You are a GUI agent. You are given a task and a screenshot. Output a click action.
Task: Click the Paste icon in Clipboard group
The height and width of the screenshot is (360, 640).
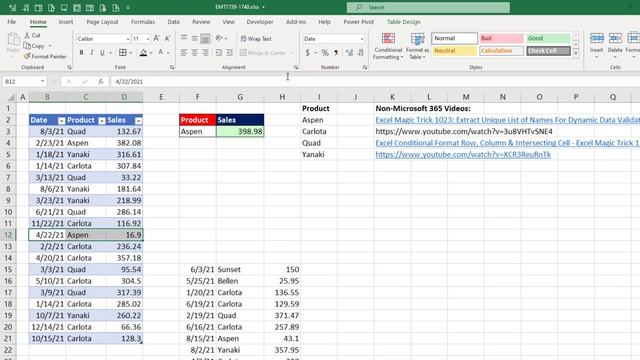[x=13, y=40]
